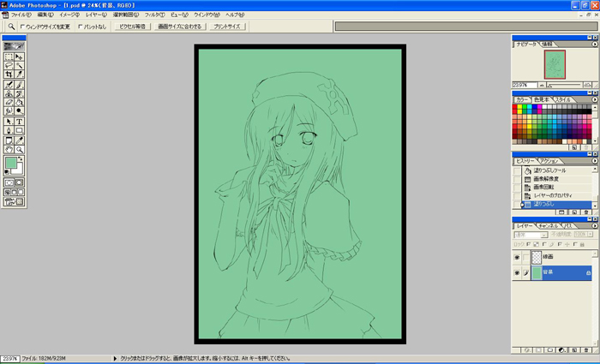Select the Slice tool
Screen dimensions: 600x364
click(19, 75)
